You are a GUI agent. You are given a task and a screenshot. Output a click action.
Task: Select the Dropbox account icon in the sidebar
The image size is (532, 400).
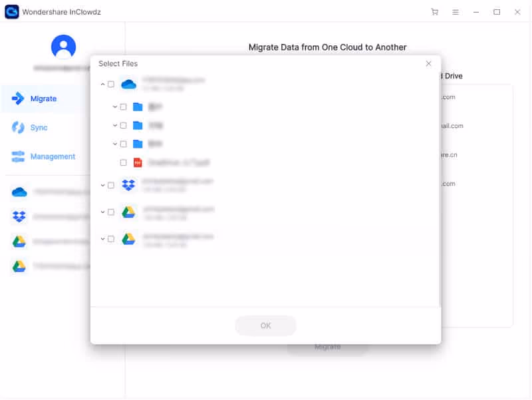[20, 214]
